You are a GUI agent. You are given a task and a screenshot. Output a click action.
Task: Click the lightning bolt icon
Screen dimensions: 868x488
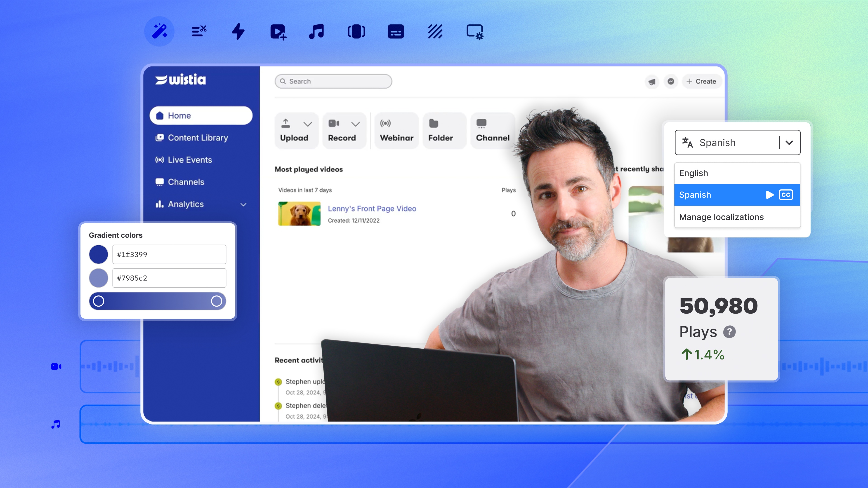coord(238,31)
